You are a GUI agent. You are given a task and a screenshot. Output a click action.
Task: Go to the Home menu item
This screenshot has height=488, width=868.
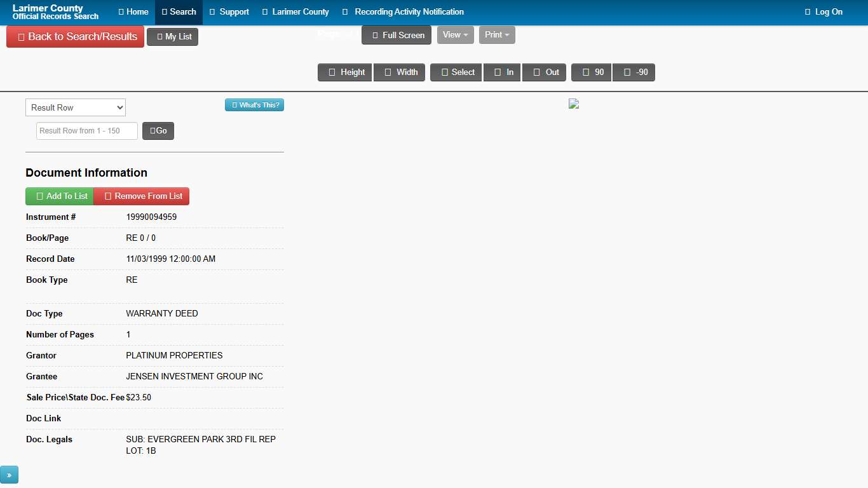click(133, 12)
